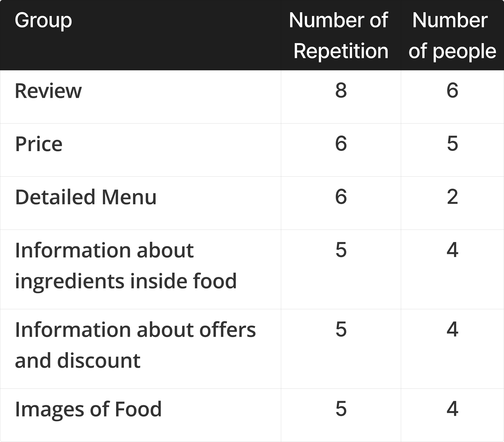Image resolution: width=504 pixels, height=442 pixels.
Task: Click repetition value 5 for Images of Food
Action: (x=341, y=409)
